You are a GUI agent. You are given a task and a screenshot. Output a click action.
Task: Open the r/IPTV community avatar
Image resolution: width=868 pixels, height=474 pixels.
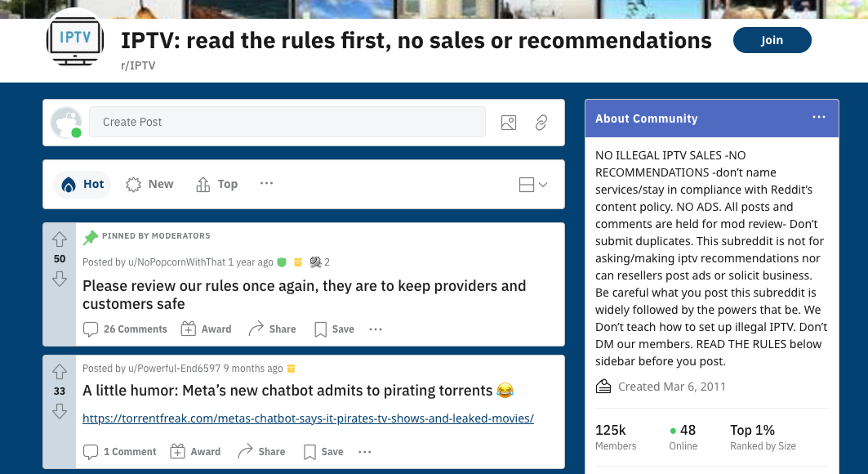(74, 40)
